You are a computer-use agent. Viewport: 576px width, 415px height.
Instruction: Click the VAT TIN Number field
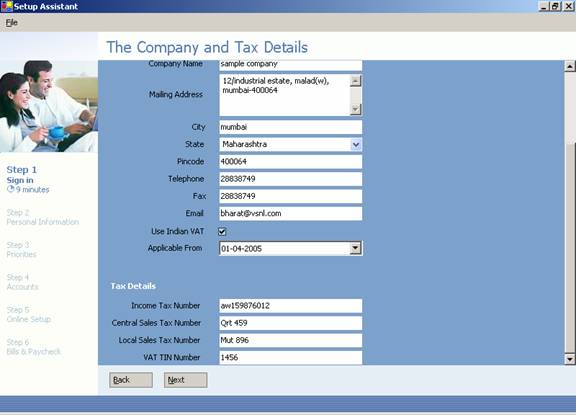(x=291, y=357)
